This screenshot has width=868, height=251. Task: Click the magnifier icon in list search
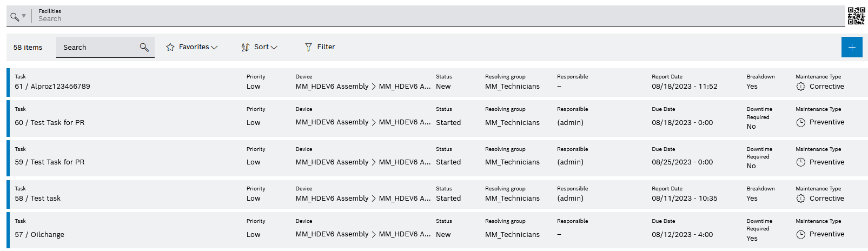coord(144,48)
